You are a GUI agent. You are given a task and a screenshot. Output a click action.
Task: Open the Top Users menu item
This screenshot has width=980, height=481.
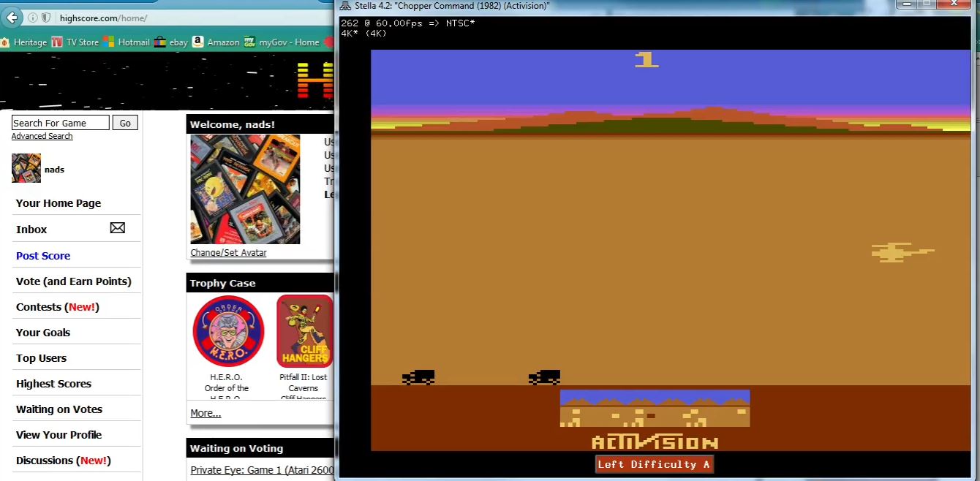pos(41,357)
